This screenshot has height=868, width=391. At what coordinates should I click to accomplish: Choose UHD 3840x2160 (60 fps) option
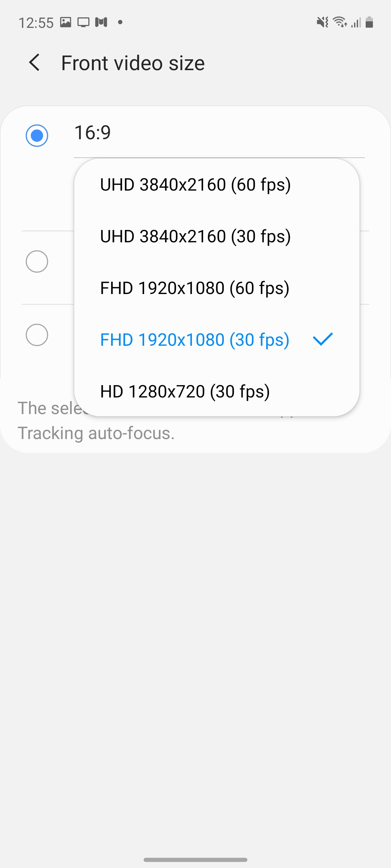[195, 185]
